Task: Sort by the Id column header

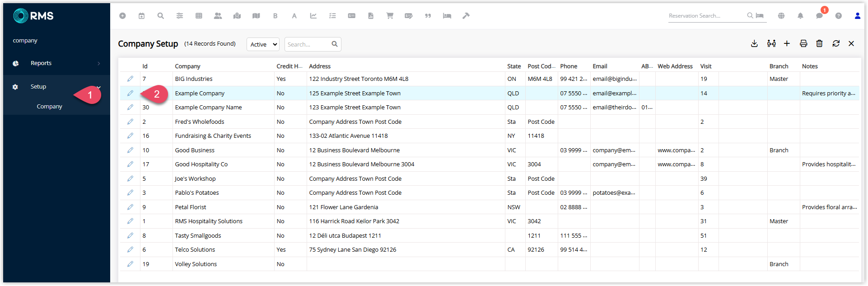Action: [x=145, y=66]
